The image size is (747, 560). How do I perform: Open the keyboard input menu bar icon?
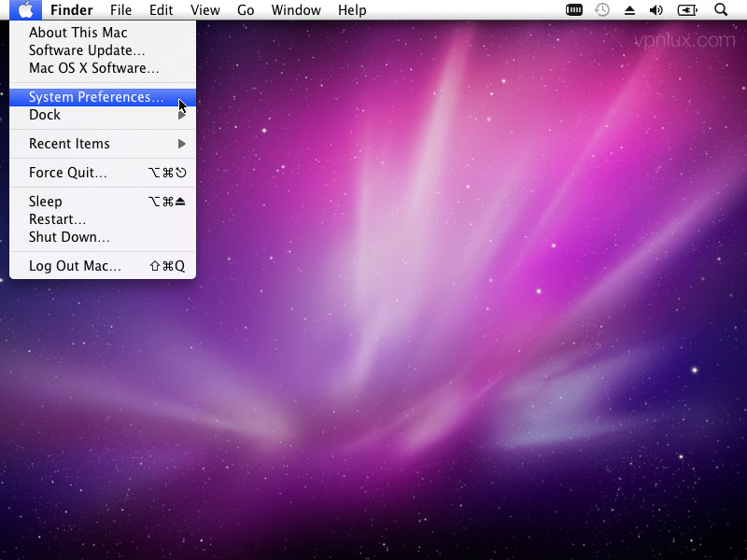(x=573, y=9)
